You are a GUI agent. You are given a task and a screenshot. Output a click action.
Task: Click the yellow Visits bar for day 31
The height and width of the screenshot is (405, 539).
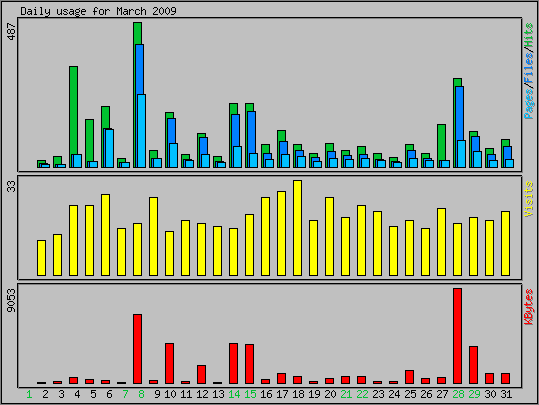[x=505, y=243]
